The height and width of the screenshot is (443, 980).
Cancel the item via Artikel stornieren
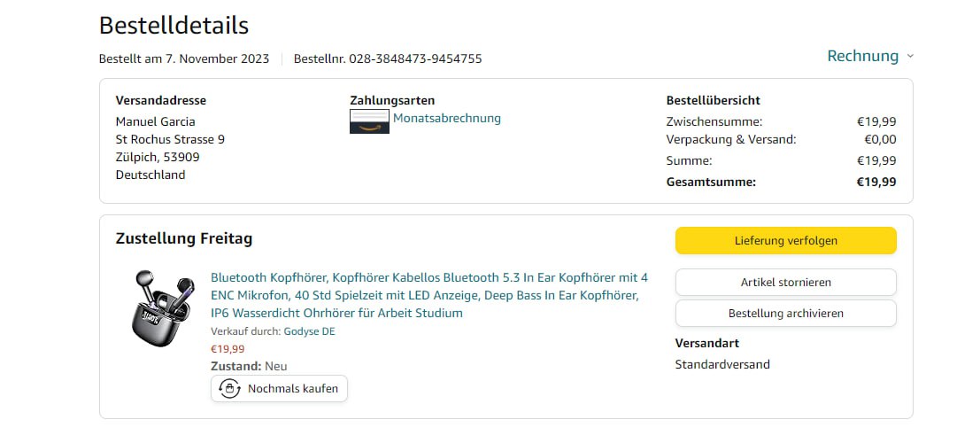point(785,283)
